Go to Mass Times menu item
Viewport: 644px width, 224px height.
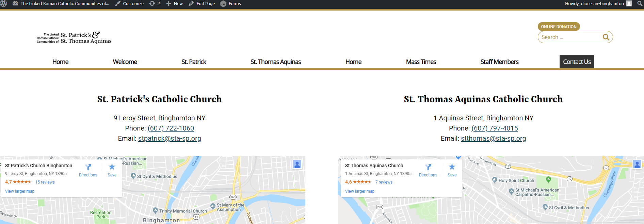(421, 62)
